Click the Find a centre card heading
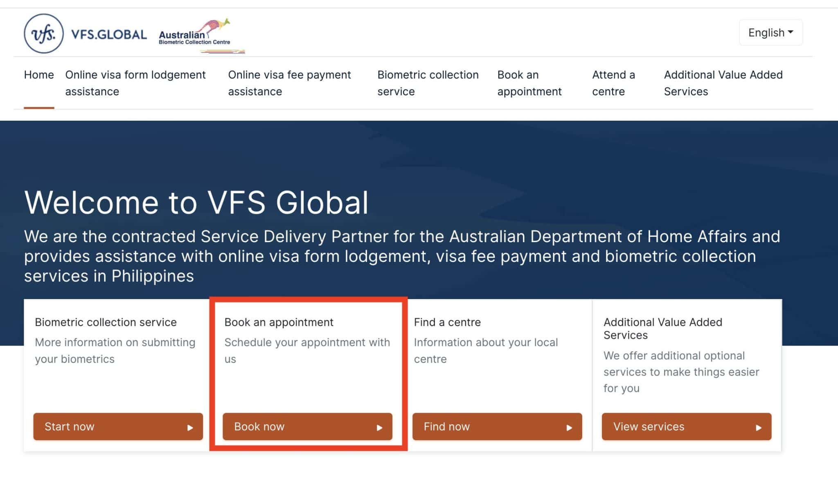The height and width of the screenshot is (504, 838). [x=447, y=322]
